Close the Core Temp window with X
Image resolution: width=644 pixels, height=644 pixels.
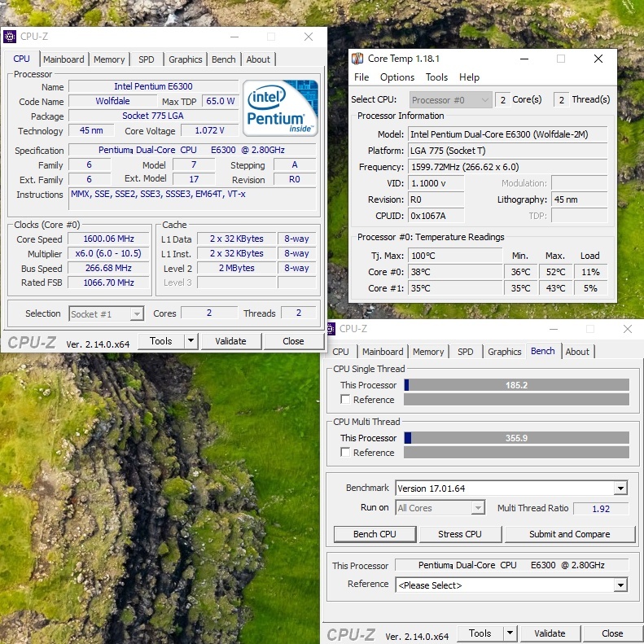click(598, 59)
